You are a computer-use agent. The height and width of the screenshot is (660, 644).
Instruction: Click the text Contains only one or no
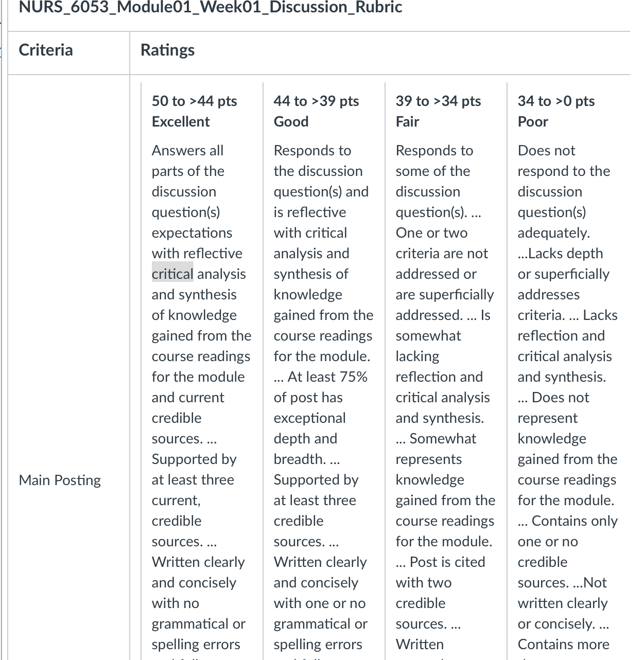pyautogui.click(x=568, y=531)
